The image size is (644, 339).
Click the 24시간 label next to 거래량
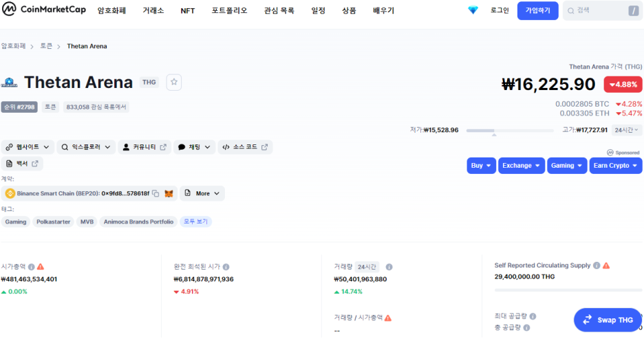(367, 267)
